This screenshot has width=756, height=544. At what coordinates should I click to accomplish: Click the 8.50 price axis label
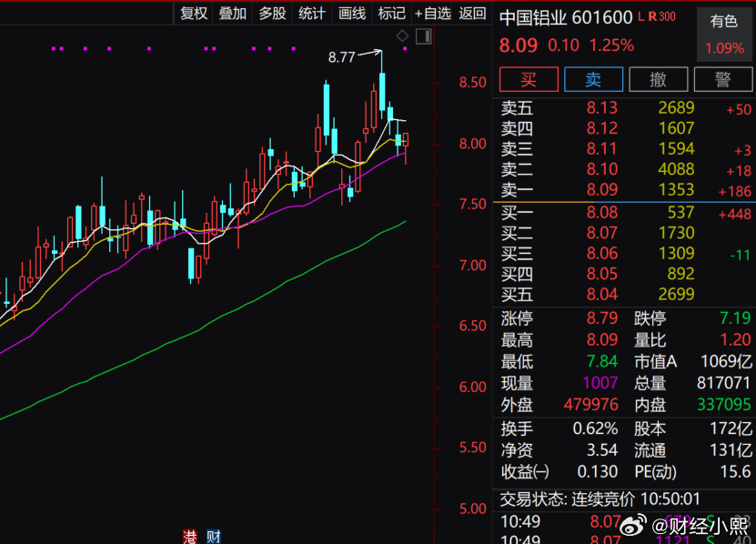472,83
